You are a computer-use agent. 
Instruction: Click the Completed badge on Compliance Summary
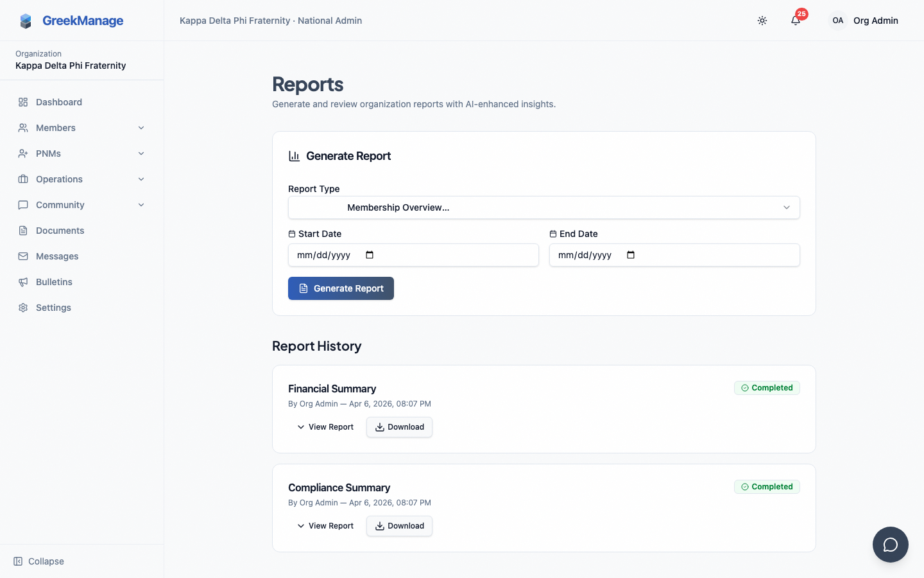click(x=767, y=487)
